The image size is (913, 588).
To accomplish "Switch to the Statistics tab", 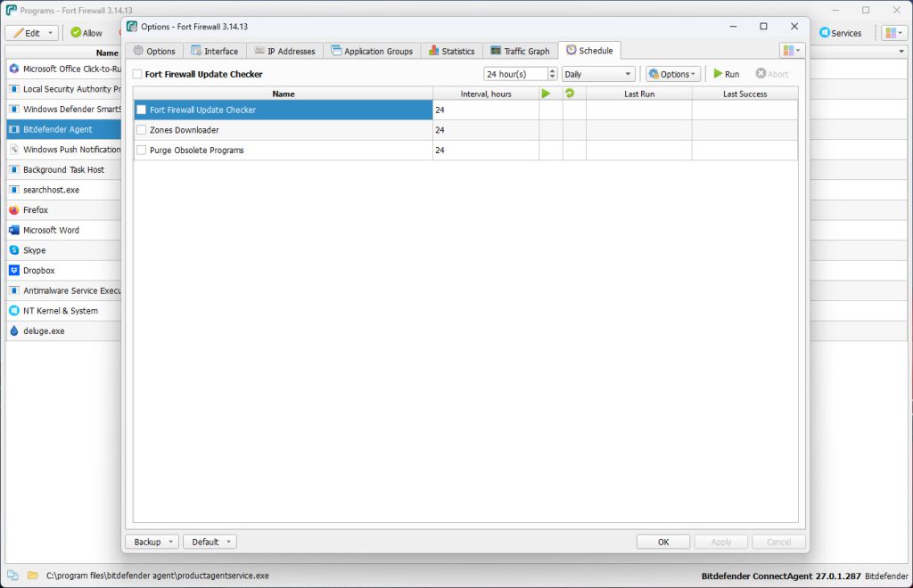I will pyautogui.click(x=452, y=51).
